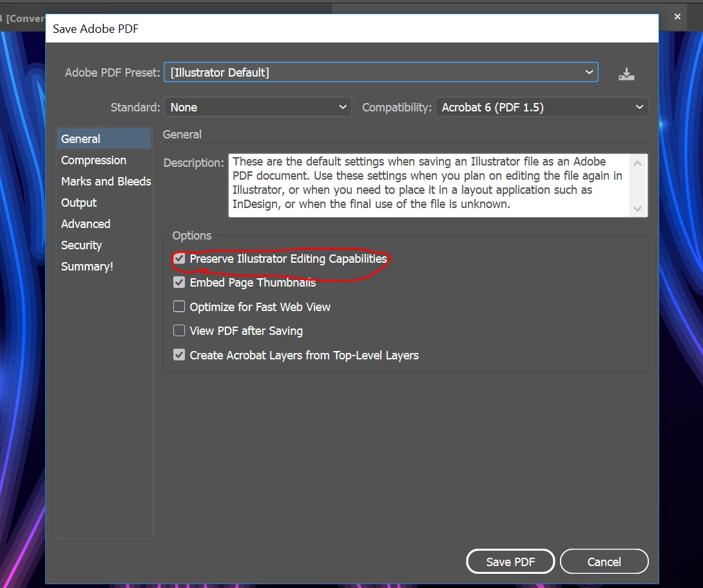Click the Save Adobe PDF title bar
The width and height of the screenshot is (703, 588).
click(x=352, y=29)
